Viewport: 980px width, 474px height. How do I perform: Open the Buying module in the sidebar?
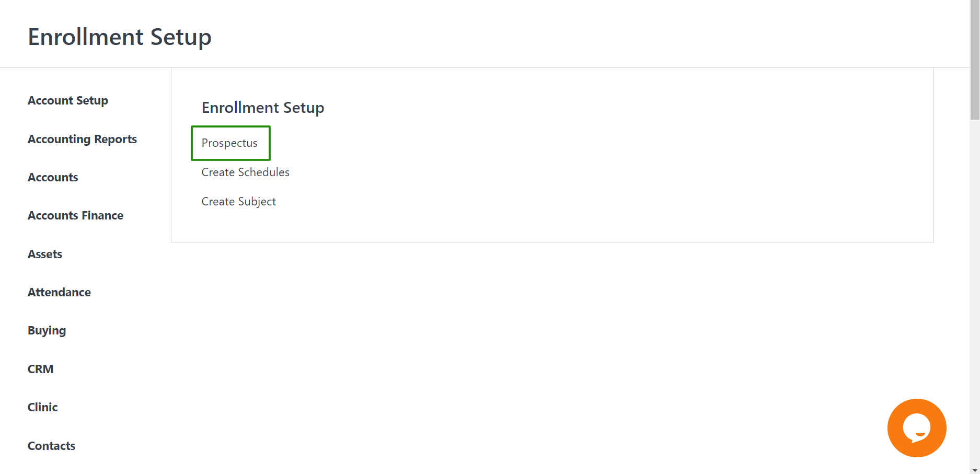point(47,331)
